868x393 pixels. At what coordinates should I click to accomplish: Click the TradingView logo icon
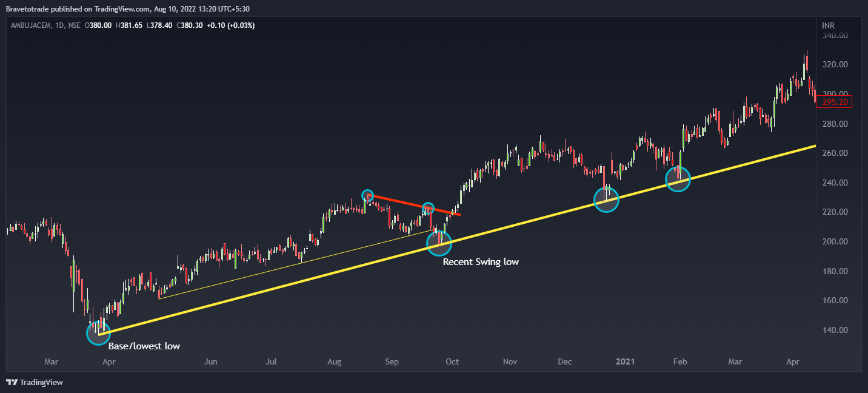(12, 383)
